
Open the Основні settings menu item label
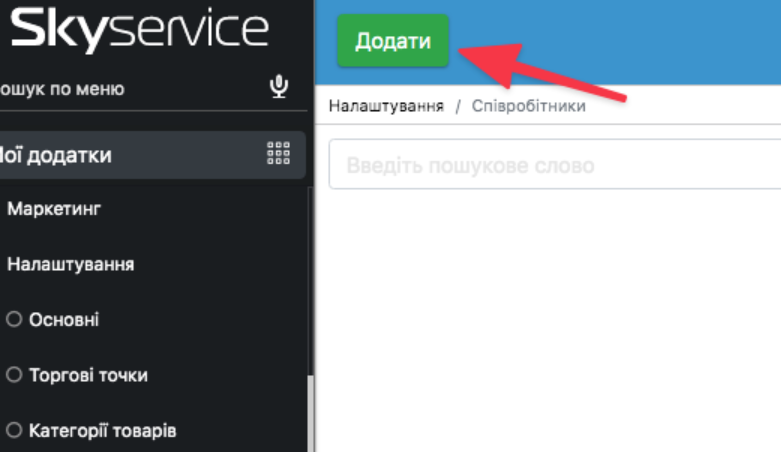(x=65, y=320)
